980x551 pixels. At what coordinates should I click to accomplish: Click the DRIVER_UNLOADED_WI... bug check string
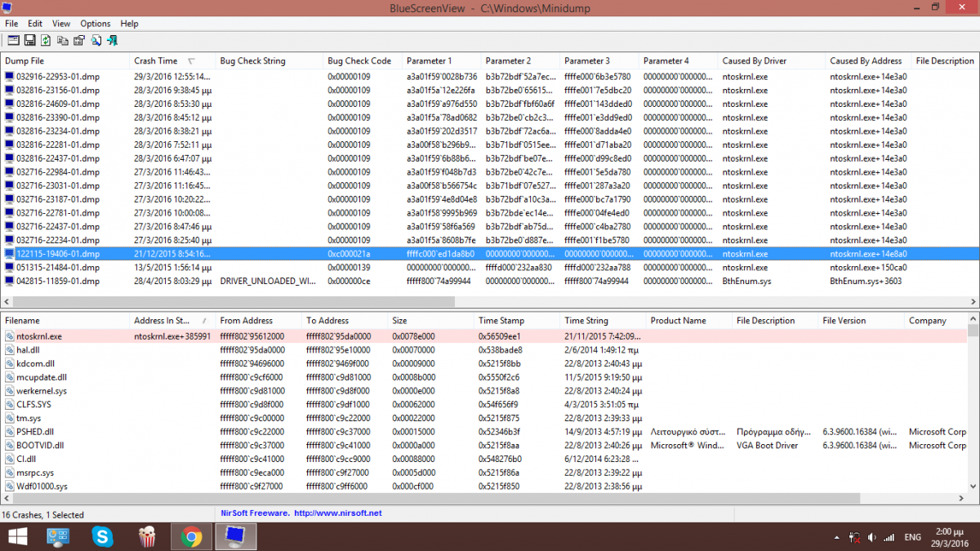point(269,281)
